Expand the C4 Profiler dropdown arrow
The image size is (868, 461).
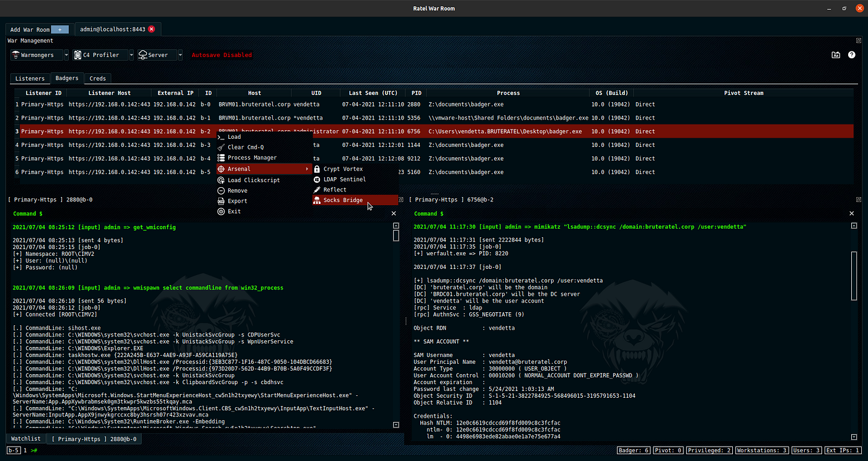pos(131,55)
